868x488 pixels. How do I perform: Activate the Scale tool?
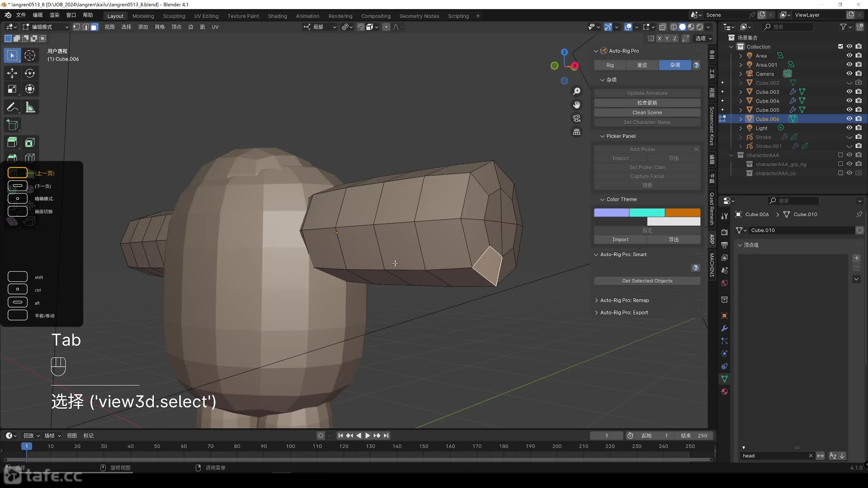pyautogui.click(x=12, y=89)
